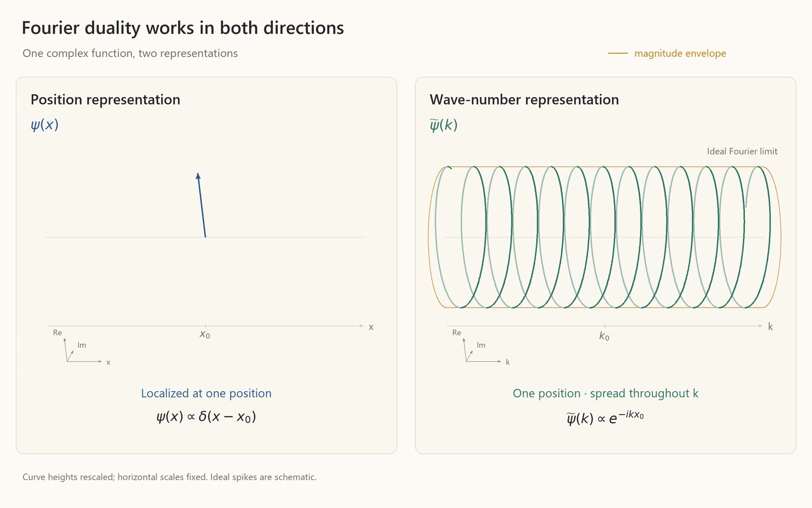Click the x₀ tick label
812x508 pixels.
click(x=205, y=335)
